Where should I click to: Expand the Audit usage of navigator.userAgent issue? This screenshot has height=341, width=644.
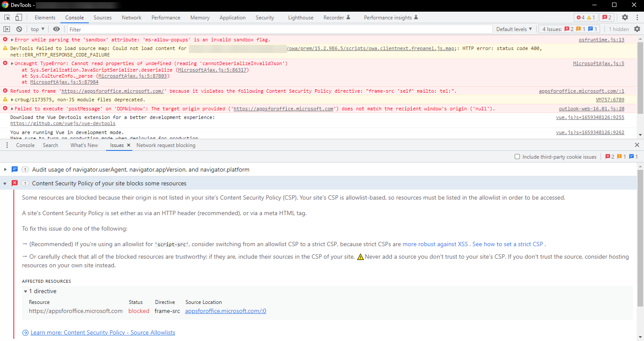tap(5, 169)
